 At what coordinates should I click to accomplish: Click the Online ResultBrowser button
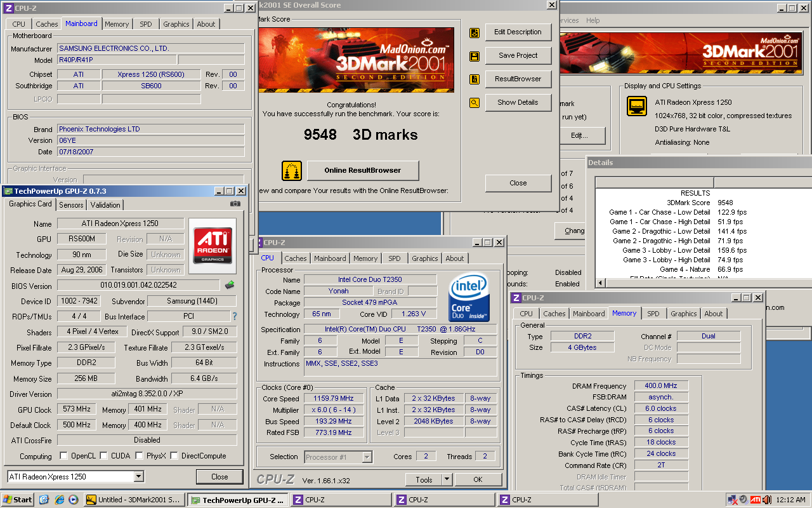(x=363, y=171)
